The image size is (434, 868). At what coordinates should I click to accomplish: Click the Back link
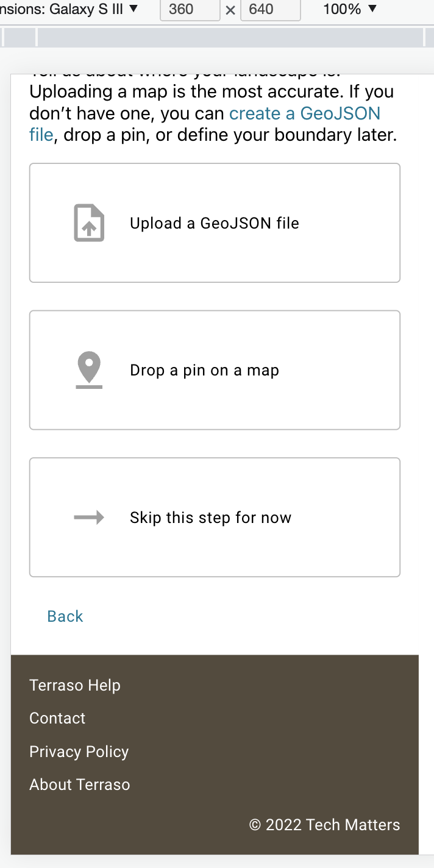[x=65, y=616]
